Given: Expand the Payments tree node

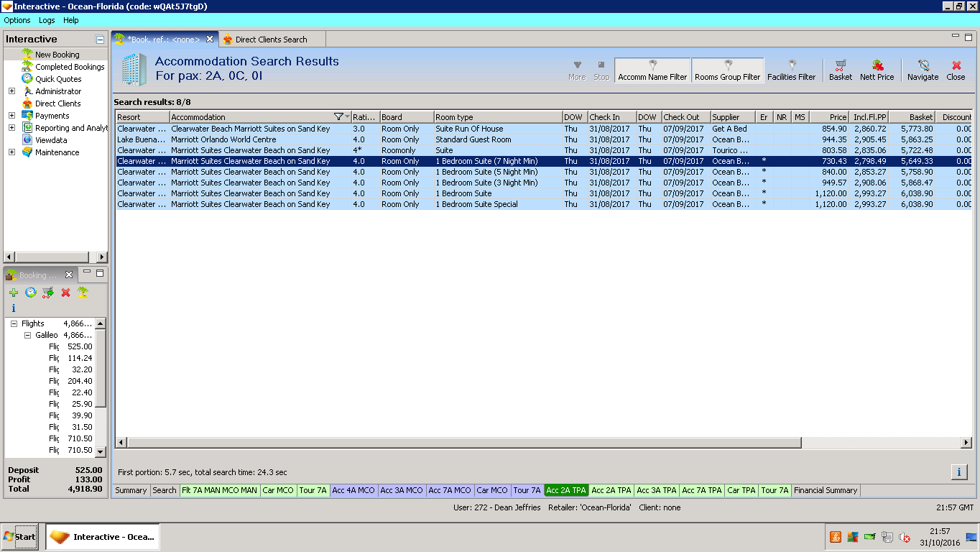Looking at the screenshot, I should [x=11, y=116].
